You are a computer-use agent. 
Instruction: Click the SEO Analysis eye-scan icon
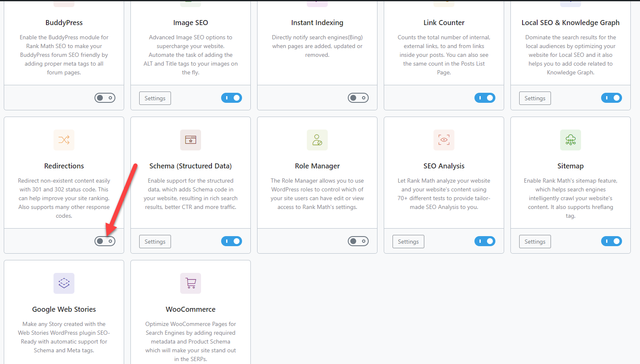coord(444,140)
